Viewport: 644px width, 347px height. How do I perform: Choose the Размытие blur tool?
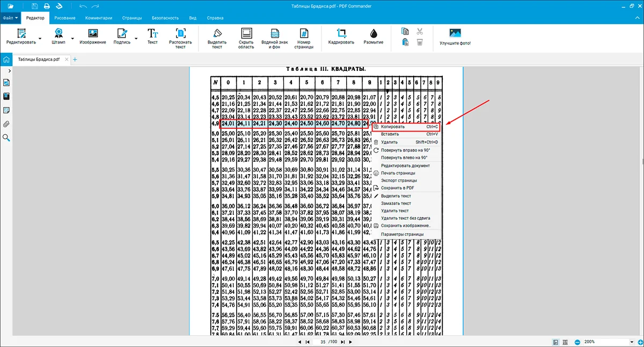coord(374,37)
